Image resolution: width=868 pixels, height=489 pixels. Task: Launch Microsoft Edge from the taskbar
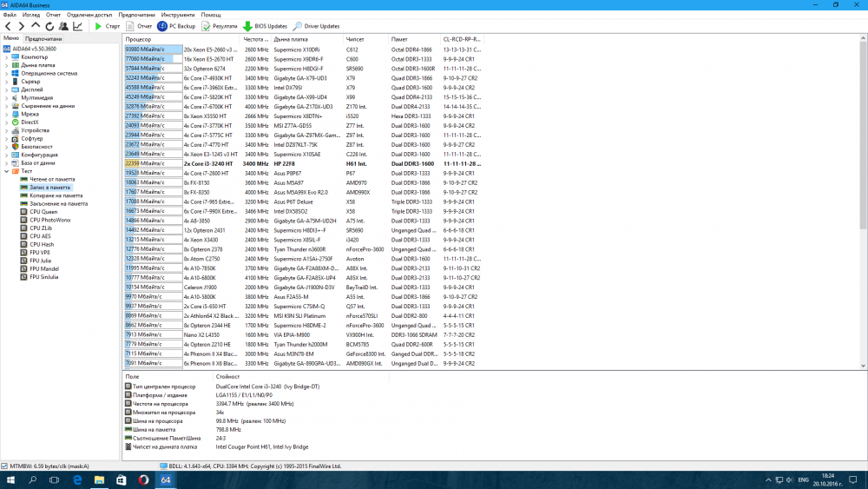77,480
